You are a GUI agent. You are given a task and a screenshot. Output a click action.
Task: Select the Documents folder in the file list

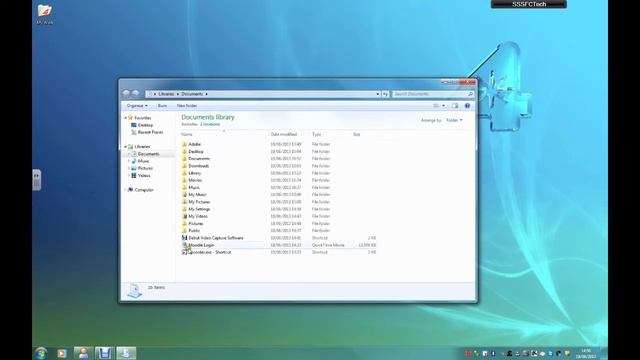[199, 158]
